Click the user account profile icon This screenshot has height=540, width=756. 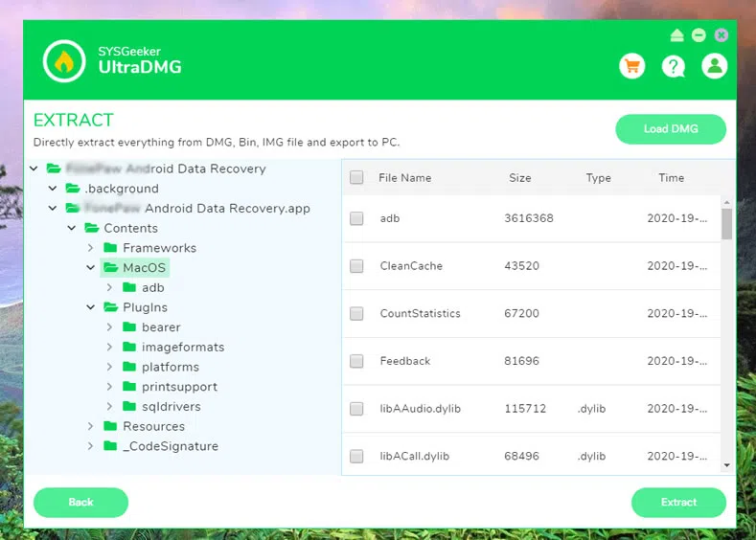[714, 66]
